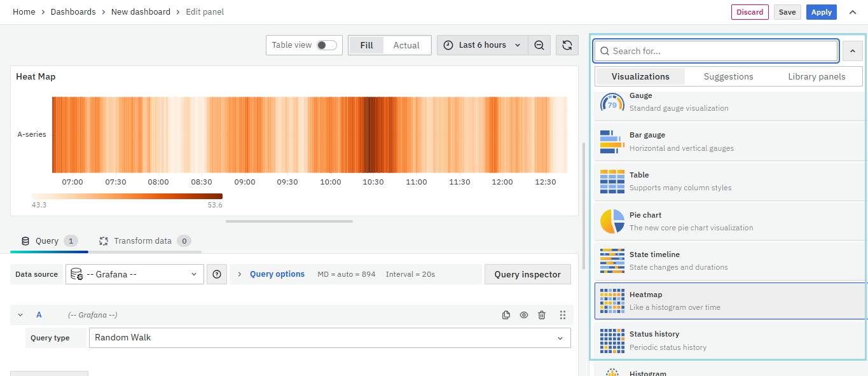Click the Apply button
The width and height of the screenshot is (868, 376).
point(821,12)
